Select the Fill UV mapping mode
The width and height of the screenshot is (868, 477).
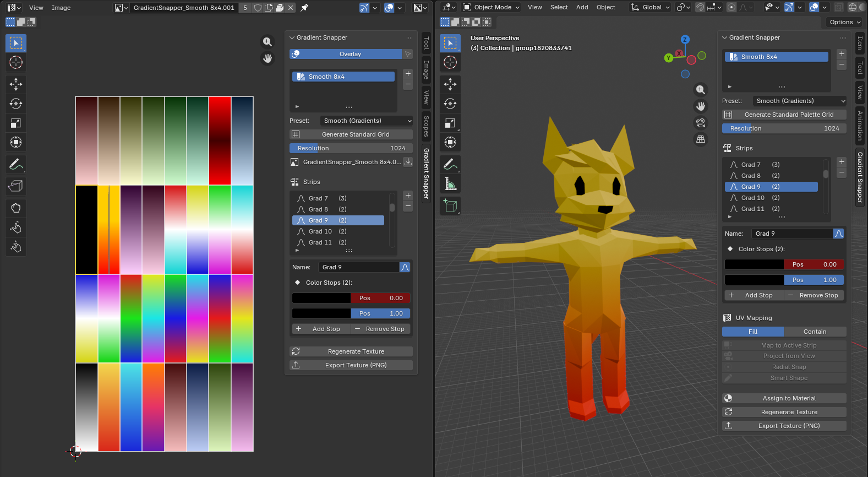coord(752,332)
